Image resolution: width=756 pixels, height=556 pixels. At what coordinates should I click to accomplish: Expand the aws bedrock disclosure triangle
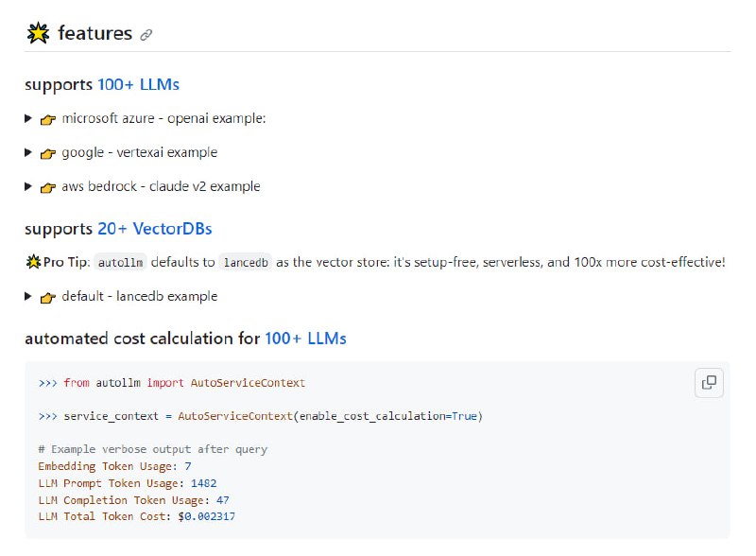click(29, 186)
